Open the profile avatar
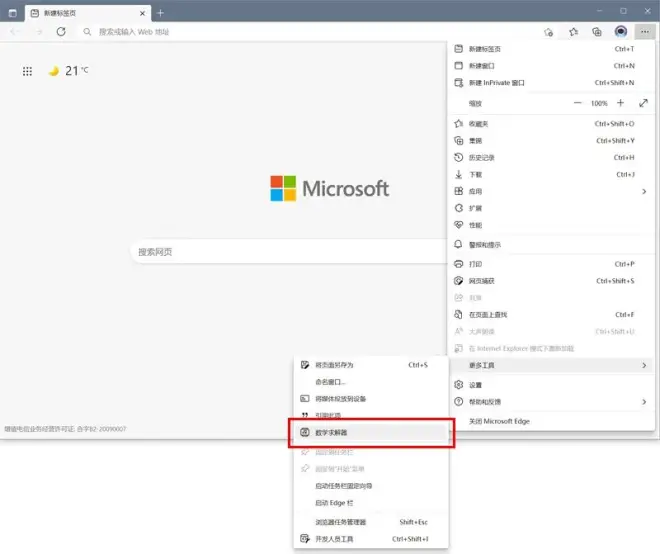660x554 pixels. point(621,32)
